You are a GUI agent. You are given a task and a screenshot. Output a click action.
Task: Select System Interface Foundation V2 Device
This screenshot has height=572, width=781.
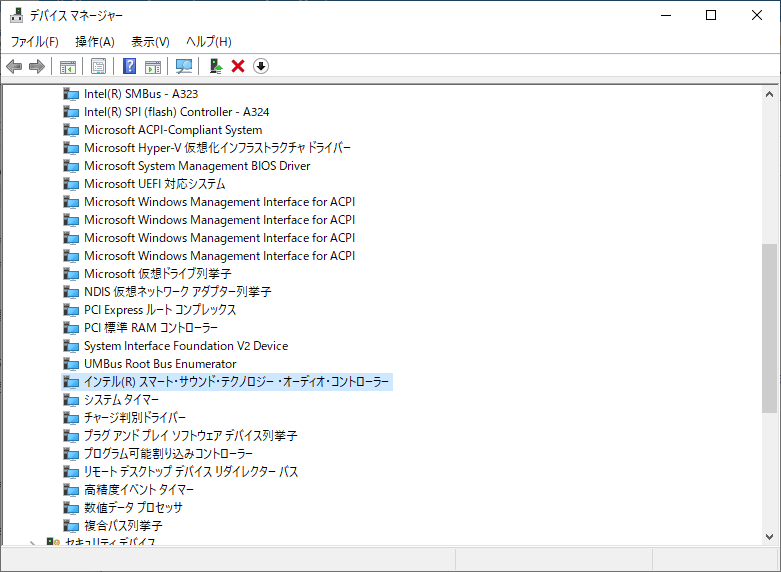click(x=186, y=346)
